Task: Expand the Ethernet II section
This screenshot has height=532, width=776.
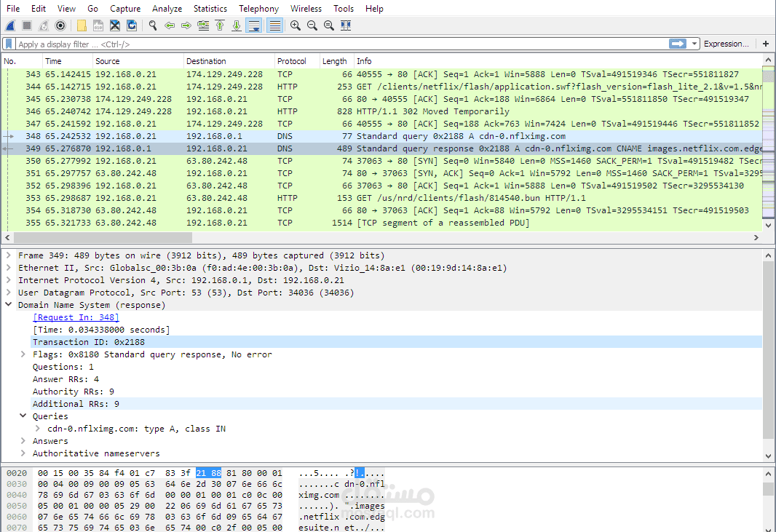Action: tap(9, 268)
